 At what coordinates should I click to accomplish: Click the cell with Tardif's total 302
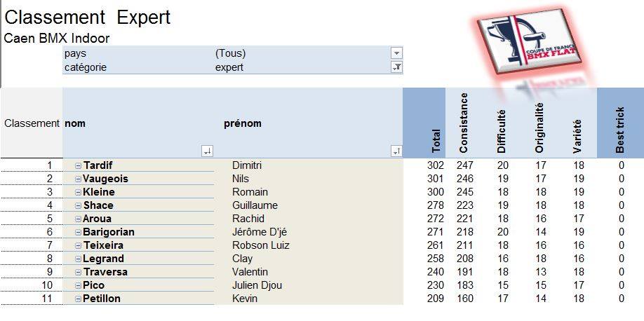[x=436, y=165]
